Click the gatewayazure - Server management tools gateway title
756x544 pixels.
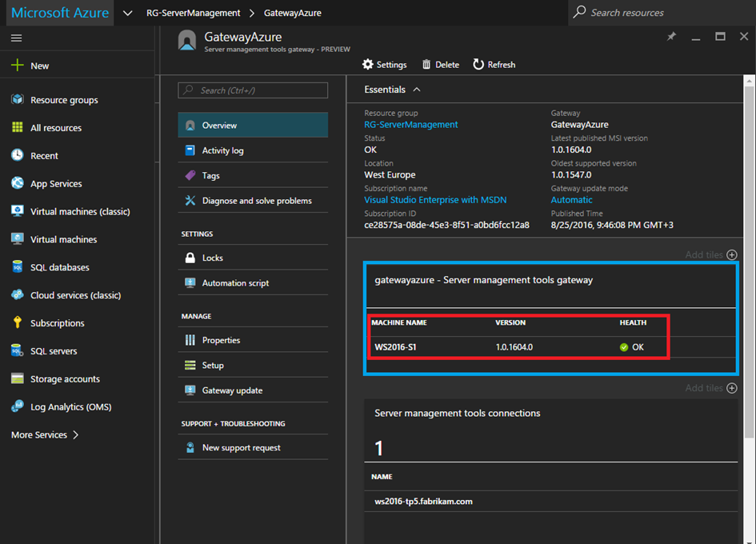pos(483,280)
